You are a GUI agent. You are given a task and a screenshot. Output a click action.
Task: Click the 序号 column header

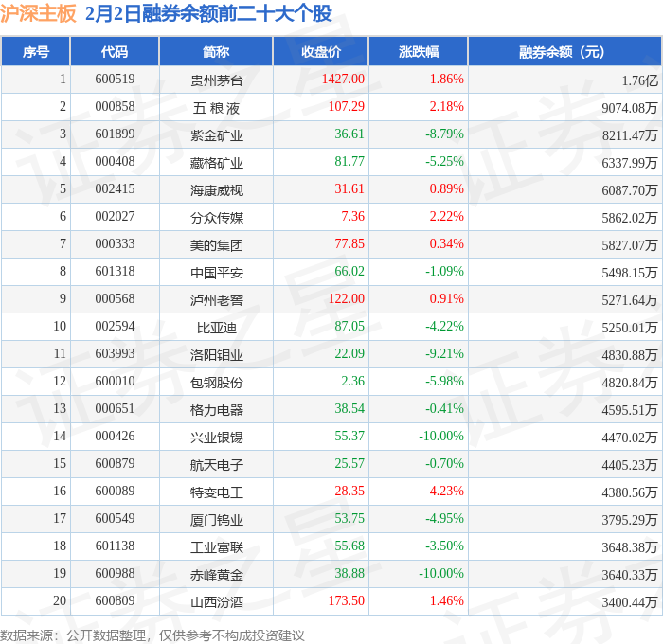pyautogui.click(x=36, y=51)
